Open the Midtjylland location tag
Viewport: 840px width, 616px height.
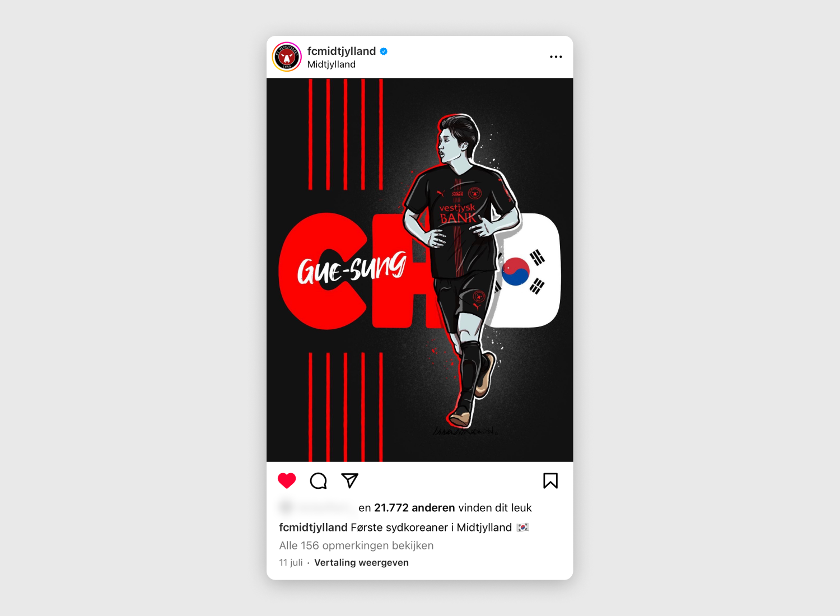[332, 64]
